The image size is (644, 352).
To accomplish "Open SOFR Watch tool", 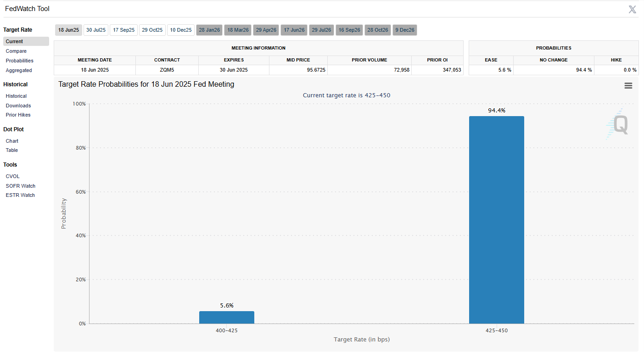I will pos(20,186).
